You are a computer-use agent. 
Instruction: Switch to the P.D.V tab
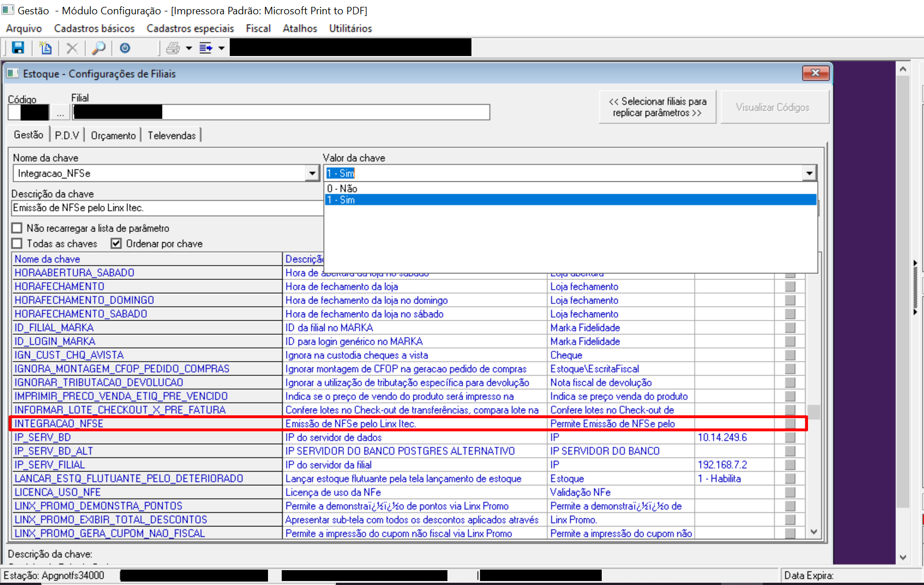point(67,135)
